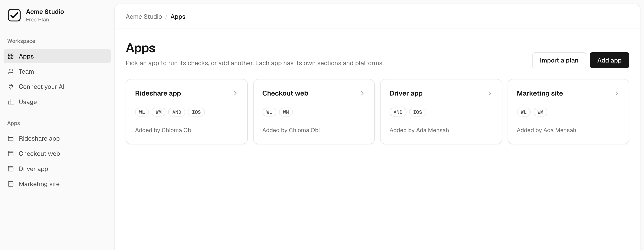Screen dimensions: 644x250
Task: Click the Marketing site card title
Action: pyautogui.click(x=540, y=93)
